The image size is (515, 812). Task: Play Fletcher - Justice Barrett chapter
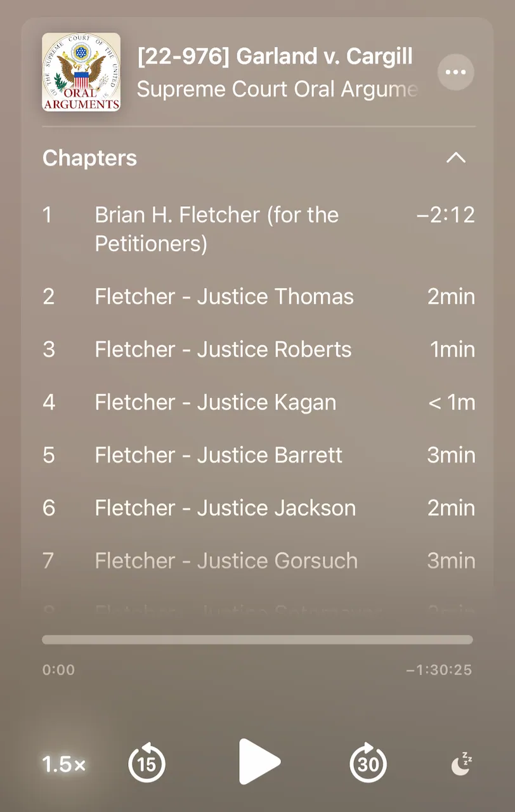click(x=259, y=455)
